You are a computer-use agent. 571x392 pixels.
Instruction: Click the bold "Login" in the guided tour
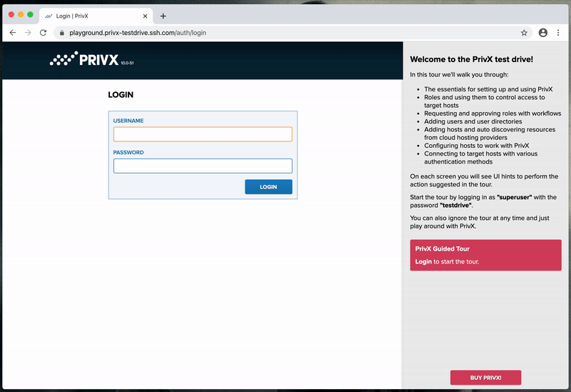[423, 261]
